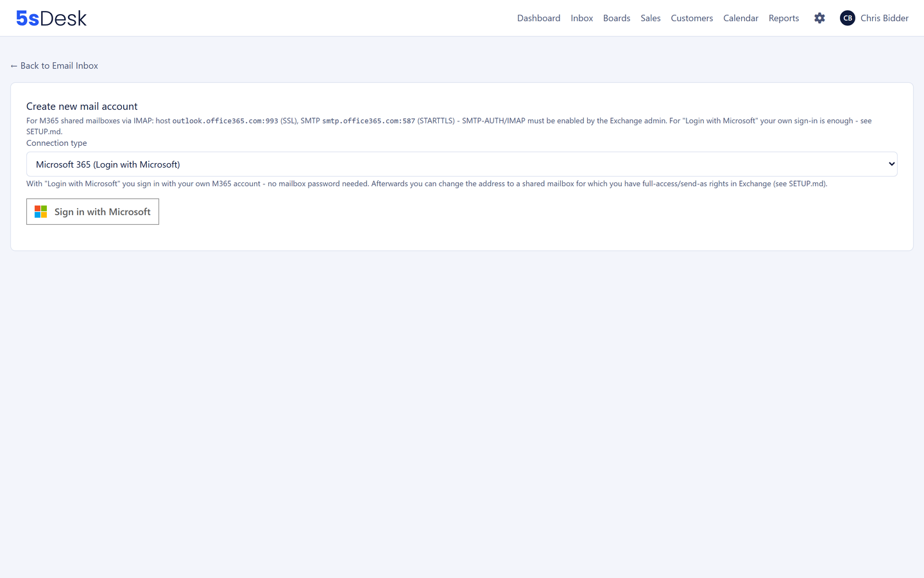The height and width of the screenshot is (578, 924).
Task: Click the CB user avatar
Action: pyautogui.click(x=848, y=18)
